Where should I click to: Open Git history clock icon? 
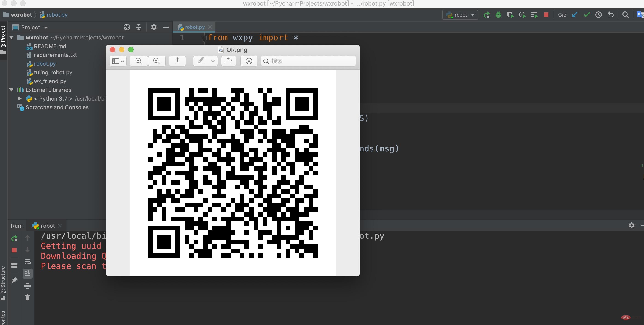pyautogui.click(x=599, y=15)
